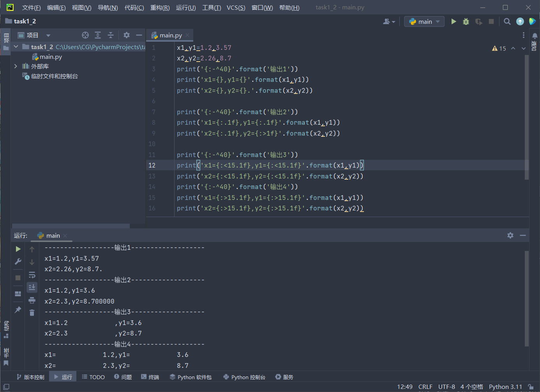Click the 15 warnings indicator
This screenshot has width=540, height=392.
[x=499, y=48]
